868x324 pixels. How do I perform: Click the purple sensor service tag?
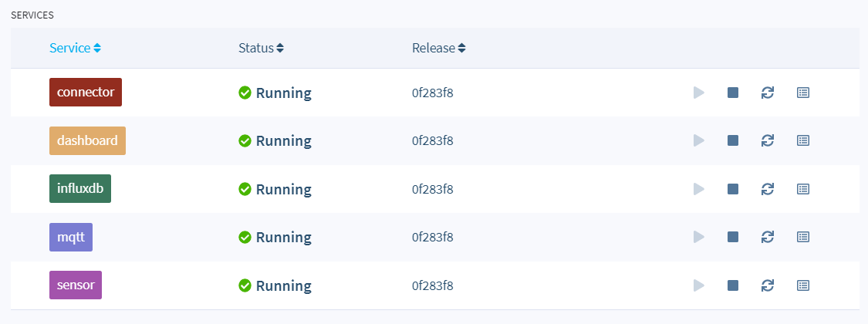76,285
